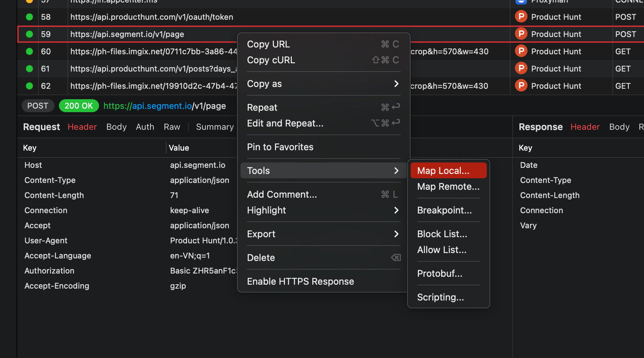Click the green status dot of request 59
This screenshot has width=644, height=358.
click(29, 34)
